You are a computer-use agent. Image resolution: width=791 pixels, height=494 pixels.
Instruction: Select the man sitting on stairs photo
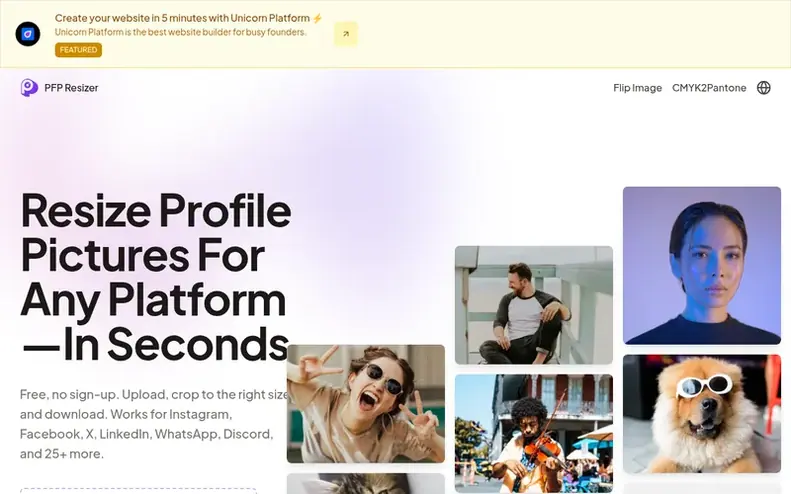click(534, 305)
